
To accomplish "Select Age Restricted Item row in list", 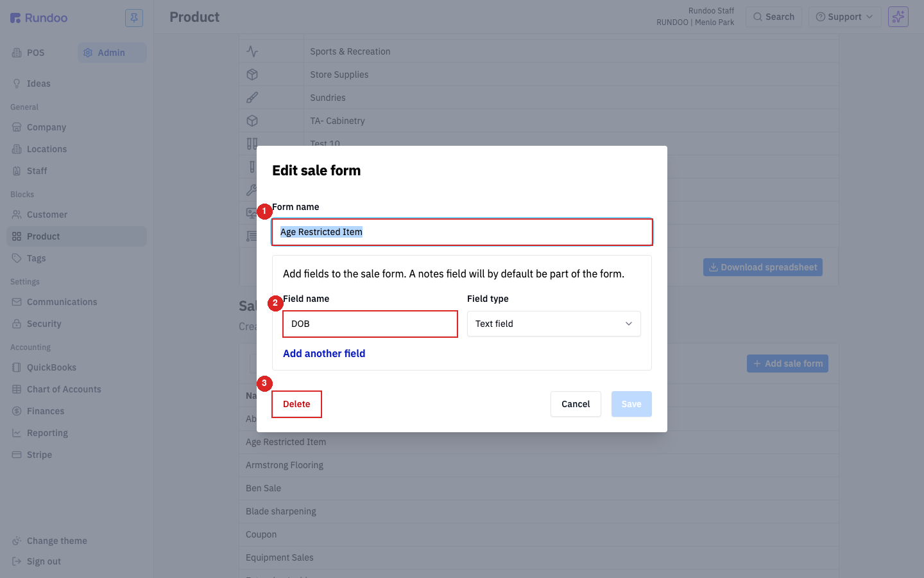I will pos(539,442).
